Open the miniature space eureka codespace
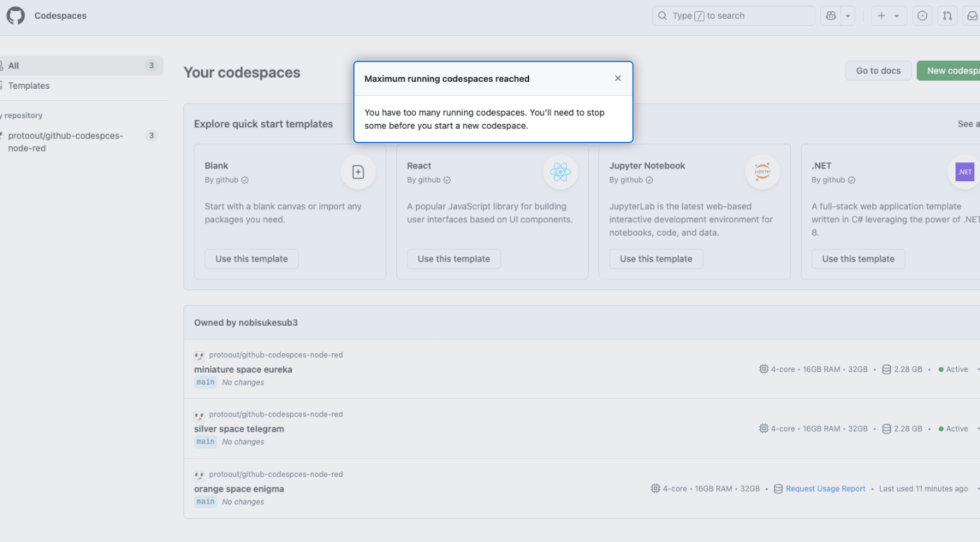The height and width of the screenshot is (542, 980). click(243, 369)
